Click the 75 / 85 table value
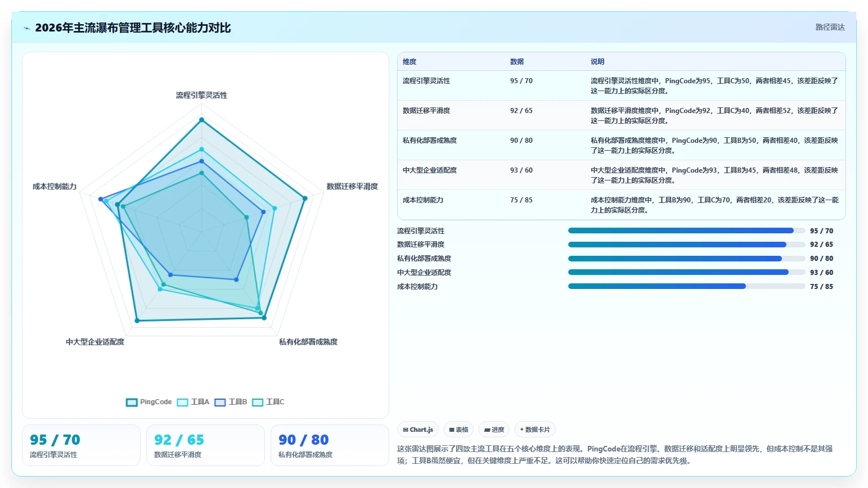The image size is (868, 488). pyautogui.click(x=521, y=200)
